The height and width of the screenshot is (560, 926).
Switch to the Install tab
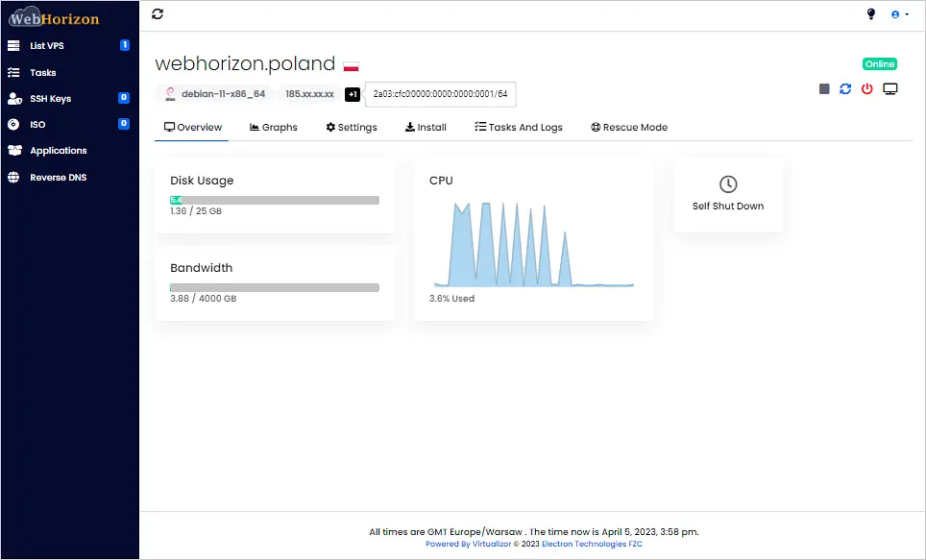[x=426, y=127]
